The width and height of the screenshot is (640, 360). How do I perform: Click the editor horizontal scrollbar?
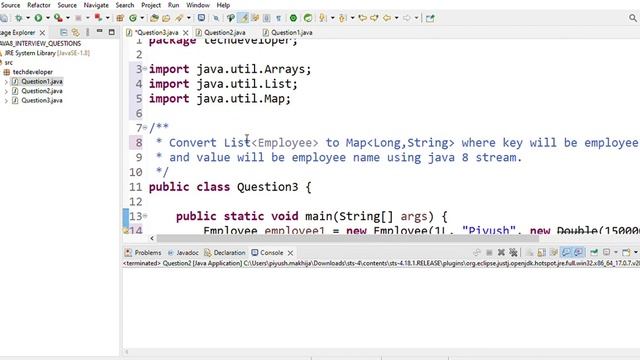point(348,238)
